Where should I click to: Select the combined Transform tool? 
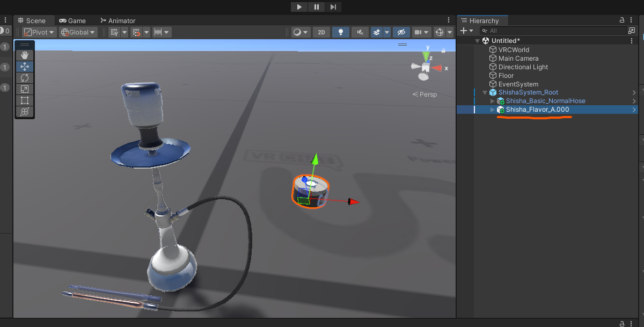[24, 112]
